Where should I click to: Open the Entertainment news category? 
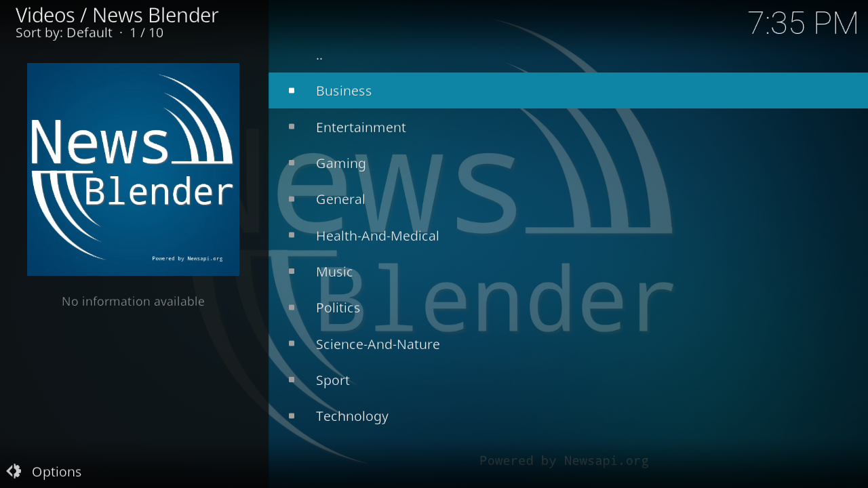pos(361,127)
